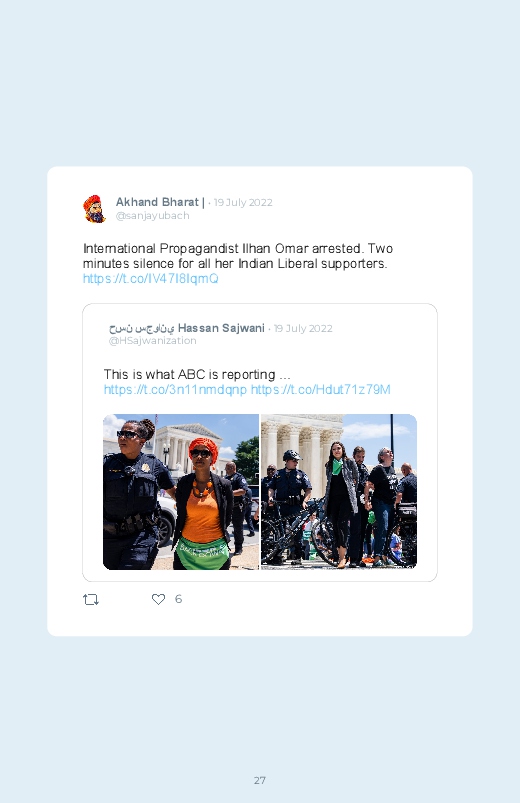The height and width of the screenshot is (803, 520).
Task: View left photo with orange headwrap
Action: click(x=181, y=492)
